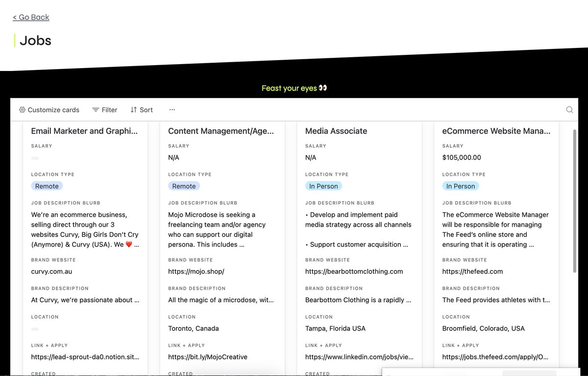Open the three-dot more options menu
Viewport: 588px width, 376px height.
pos(172,110)
